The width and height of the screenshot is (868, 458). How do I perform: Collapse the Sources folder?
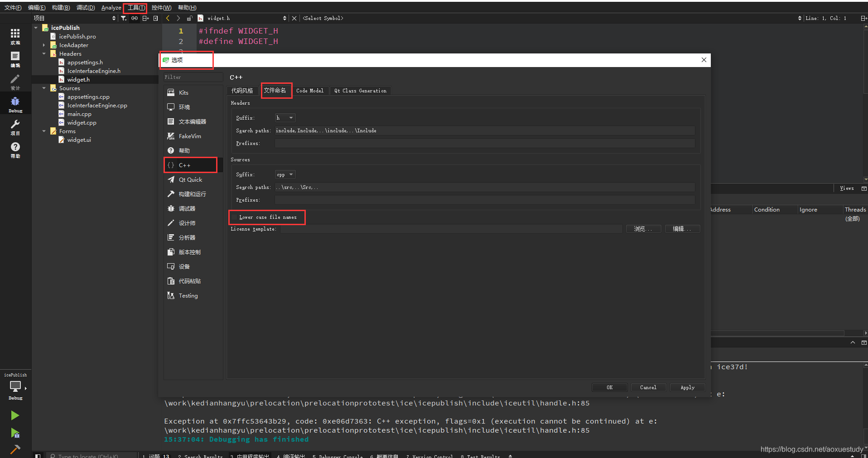click(x=44, y=88)
